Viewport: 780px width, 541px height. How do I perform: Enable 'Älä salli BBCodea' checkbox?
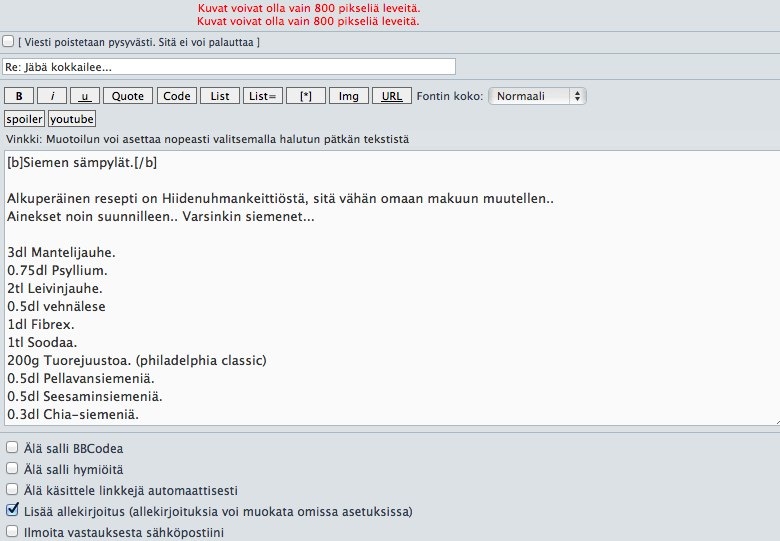click(12, 448)
